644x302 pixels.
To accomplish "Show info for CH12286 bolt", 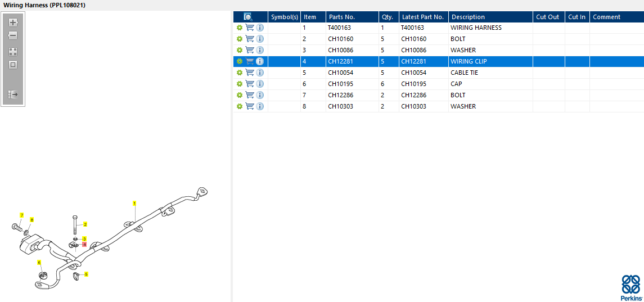I will (260, 95).
